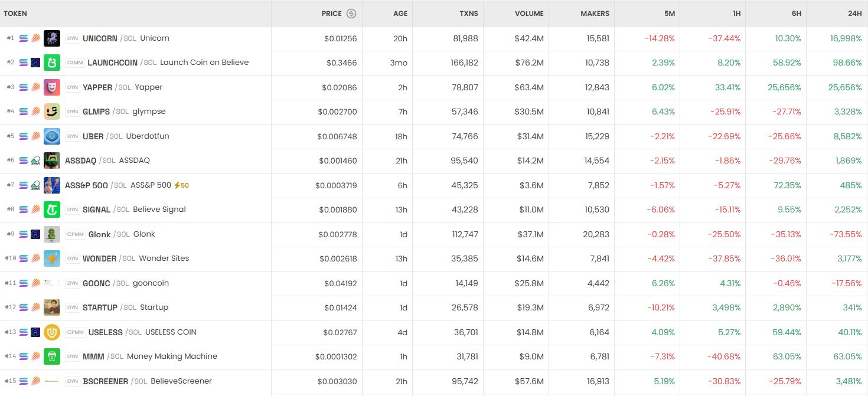Click the Solana chain icon in UNICORN row

[24, 38]
